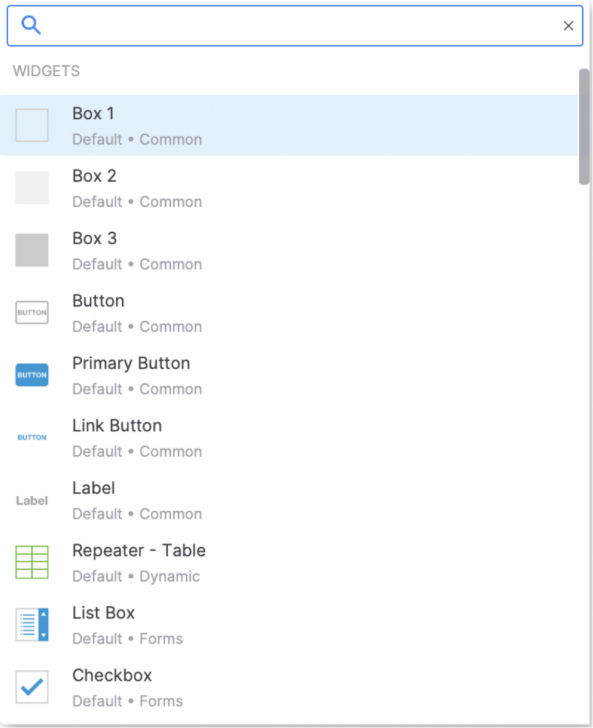Choose the blue Primary Button icon
The image size is (593, 728).
pyautogui.click(x=32, y=375)
